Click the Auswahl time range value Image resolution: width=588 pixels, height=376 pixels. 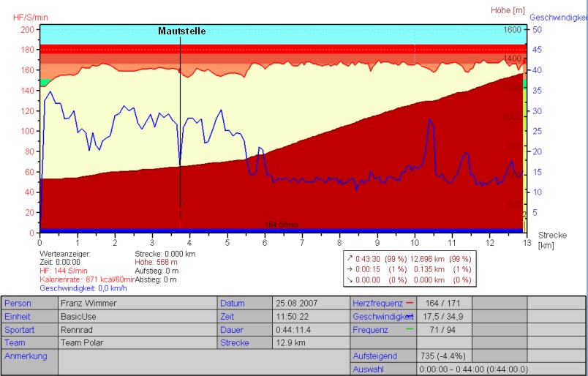pos(472,369)
